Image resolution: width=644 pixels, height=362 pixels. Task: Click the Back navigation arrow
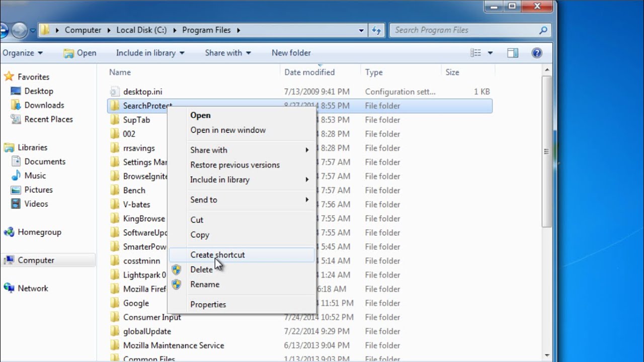[4, 30]
